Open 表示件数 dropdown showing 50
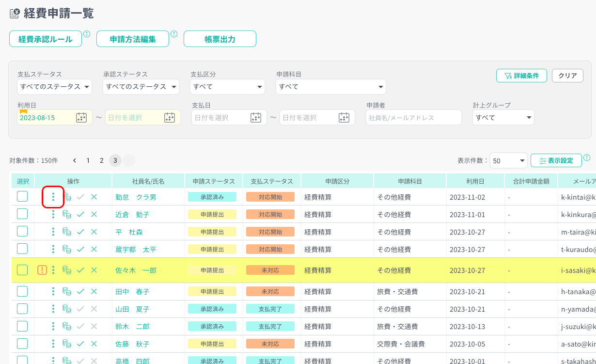 [509, 160]
